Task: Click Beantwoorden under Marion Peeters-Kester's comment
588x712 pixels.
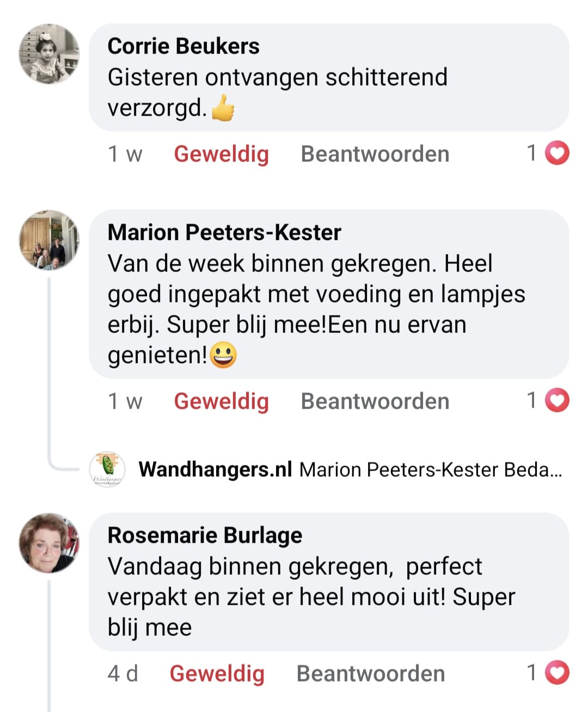Action: (375, 401)
